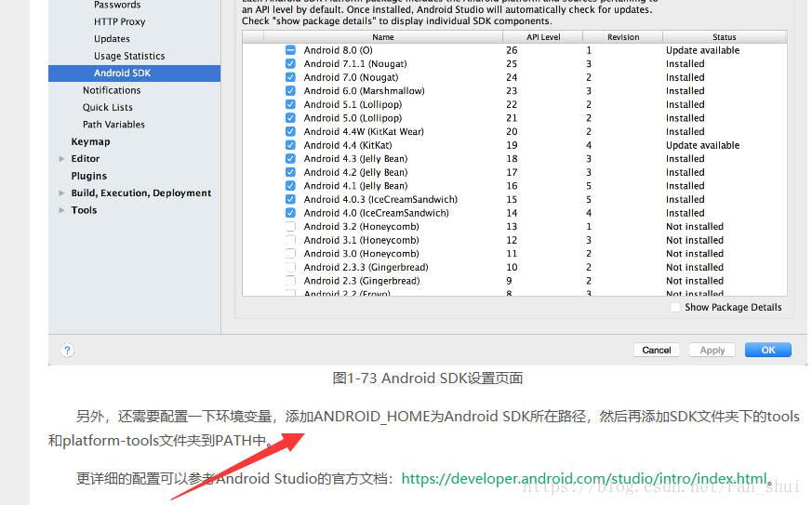Uncheck Android 7.1.1 (Nougat) checkbox
This screenshot has width=812, height=505.
[x=290, y=64]
